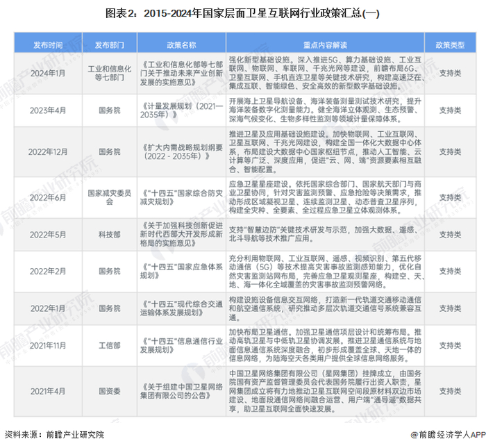Image resolution: width=486 pixels, height=448 pixels.
Task: Click content cell starting 中国卫星网络集团有限公司
Action: (325, 391)
